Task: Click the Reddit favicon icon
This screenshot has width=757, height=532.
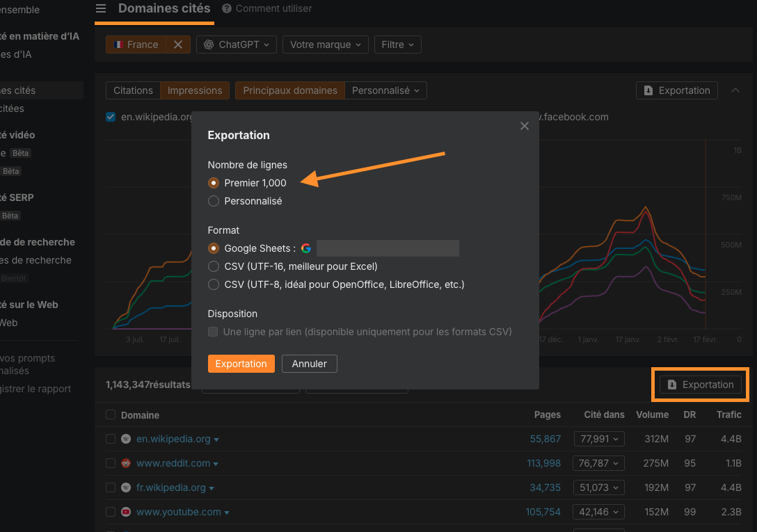Action: [126, 463]
